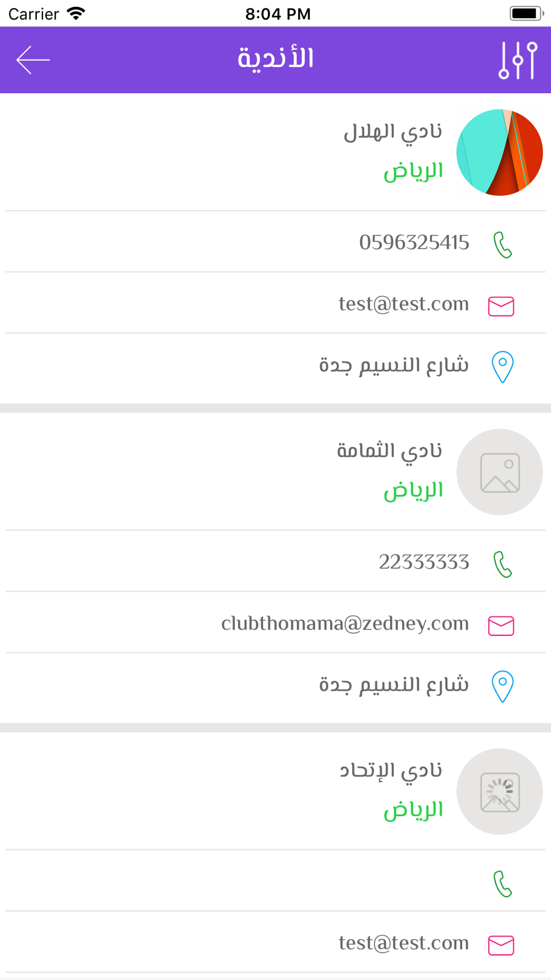Tap the الرياض city label under نادي الثمامة
551x980 pixels.
(413, 491)
